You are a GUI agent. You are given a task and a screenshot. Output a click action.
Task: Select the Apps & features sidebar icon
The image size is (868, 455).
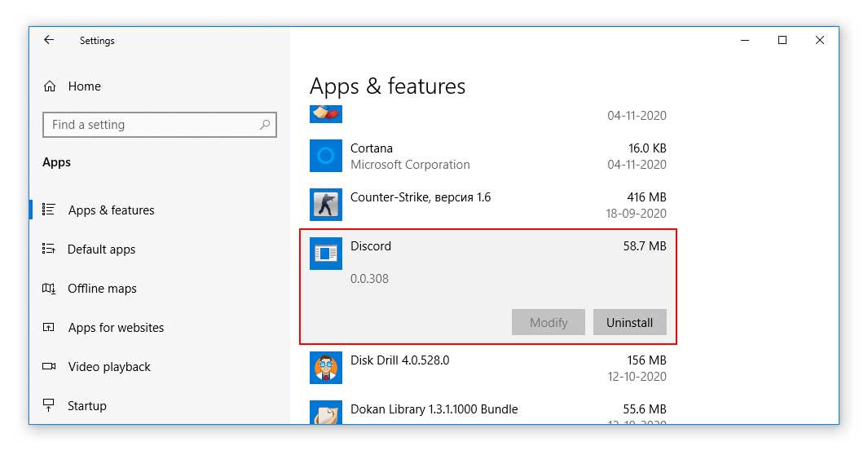(x=49, y=210)
